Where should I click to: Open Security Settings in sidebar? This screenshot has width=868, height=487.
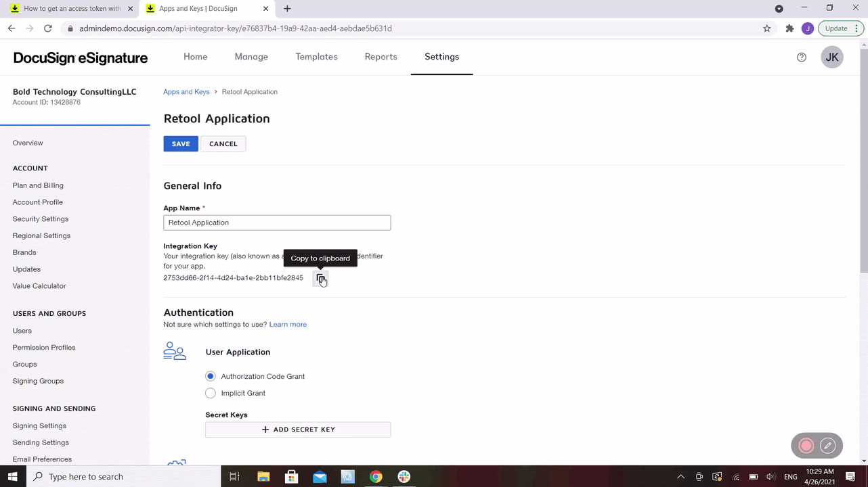pyautogui.click(x=40, y=219)
